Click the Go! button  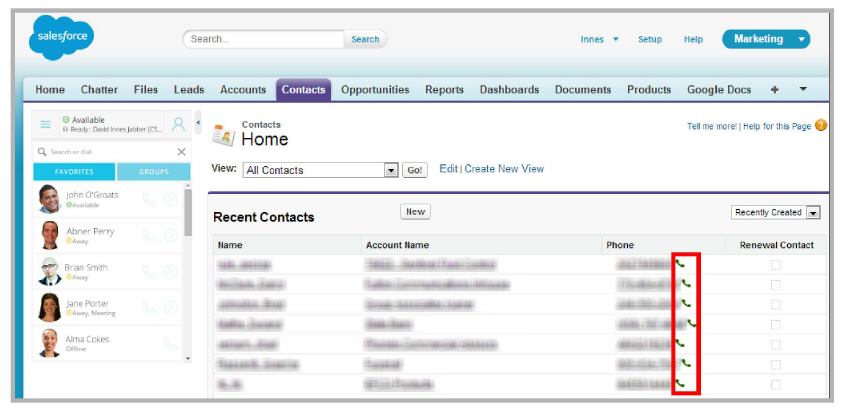[415, 170]
